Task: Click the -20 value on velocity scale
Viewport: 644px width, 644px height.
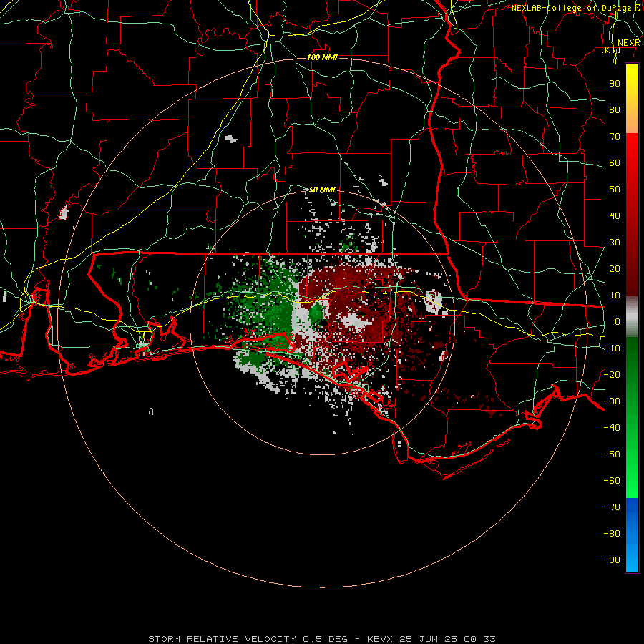Action: point(612,375)
